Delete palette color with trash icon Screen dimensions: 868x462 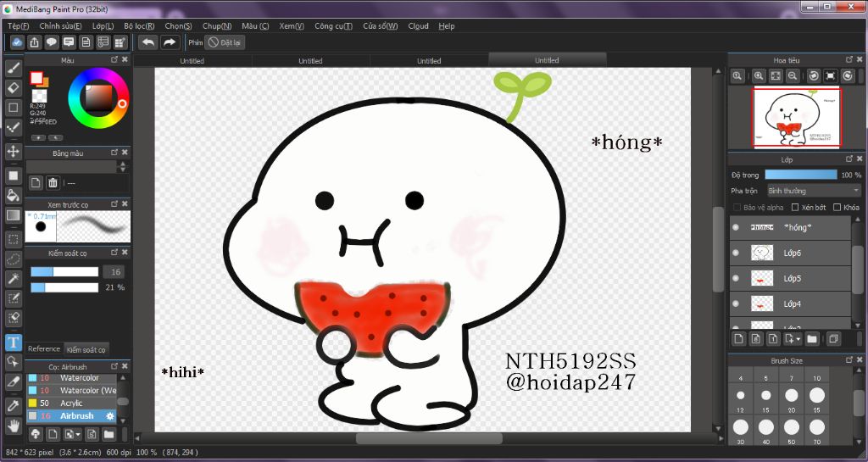53,182
